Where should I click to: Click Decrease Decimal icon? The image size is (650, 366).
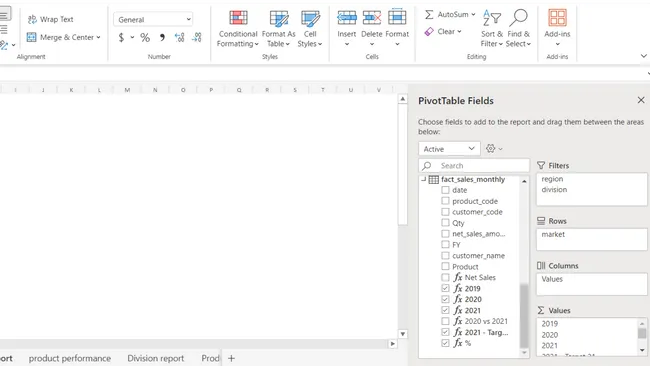click(197, 37)
